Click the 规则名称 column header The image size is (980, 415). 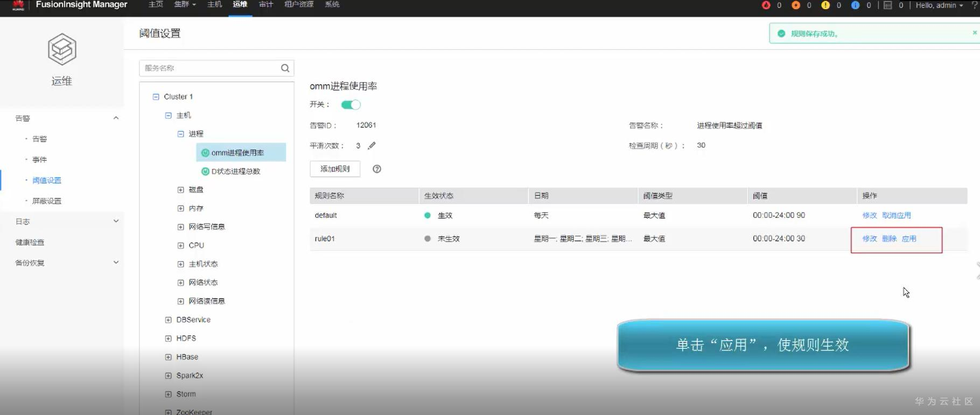coord(329,196)
